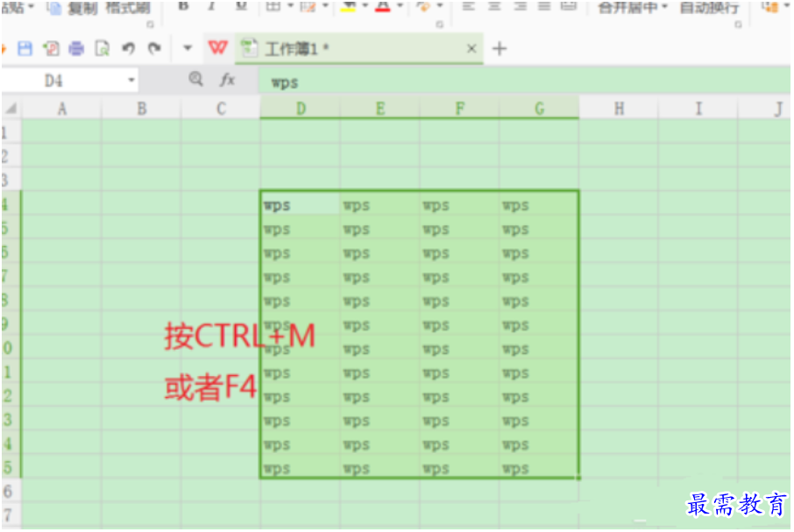Click the 合并居中 merge and center button

(x=627, y=8)
